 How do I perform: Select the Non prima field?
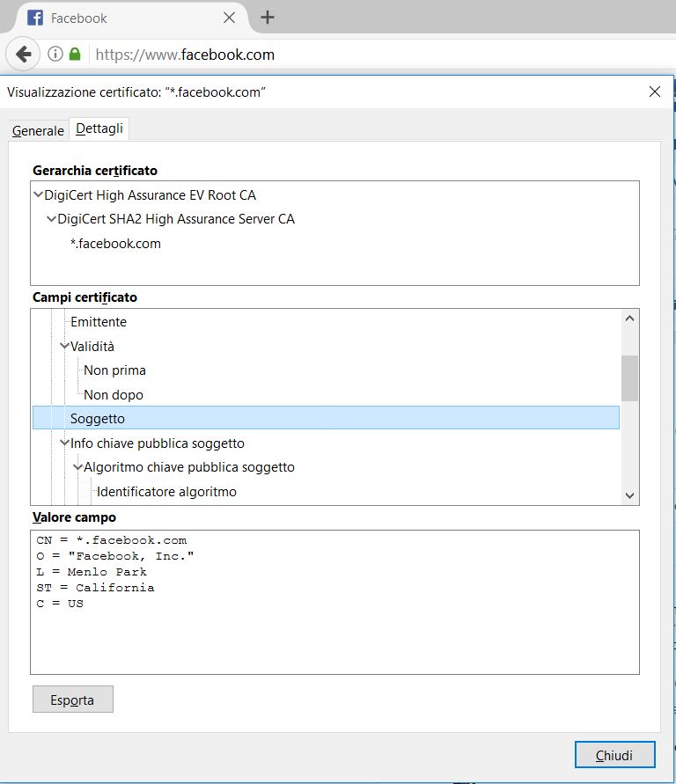click(114, 370)
